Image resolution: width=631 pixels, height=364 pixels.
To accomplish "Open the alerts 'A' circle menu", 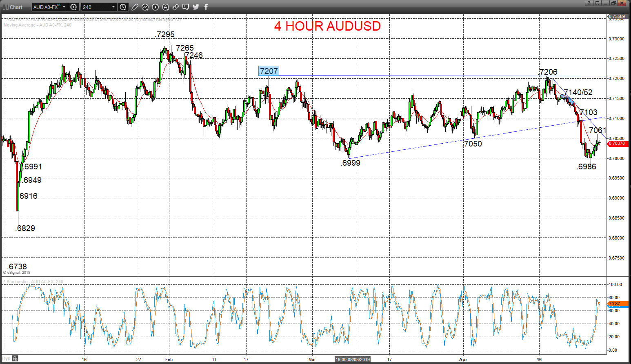I will (165, 7).
